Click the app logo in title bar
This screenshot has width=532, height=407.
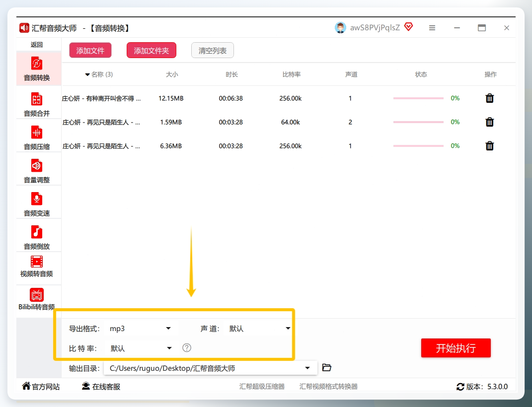coord(24,28)
